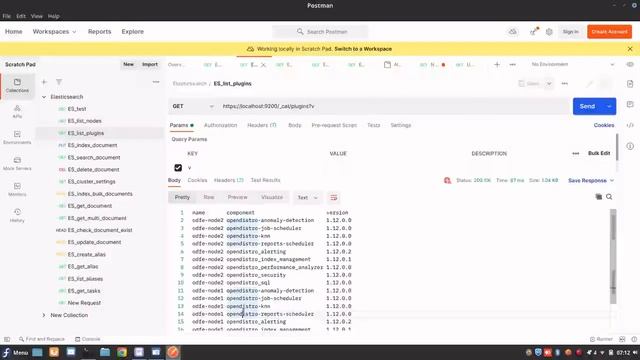The width and height of the screenshot is (640, 360).
Task: Copy the response body to clipboard
Action: tap(598, 197)
